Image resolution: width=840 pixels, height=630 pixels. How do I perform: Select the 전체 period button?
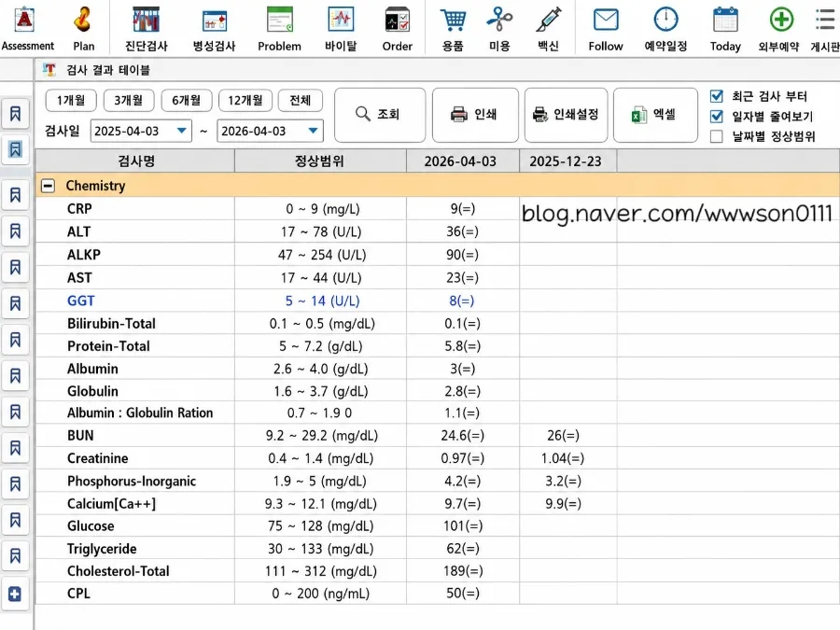point(300,100)
